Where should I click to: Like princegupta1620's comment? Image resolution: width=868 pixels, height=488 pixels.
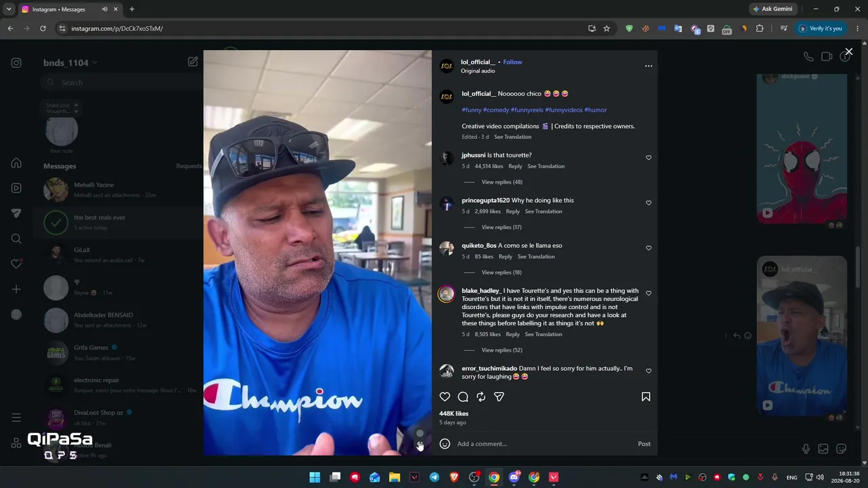[648, 203]
